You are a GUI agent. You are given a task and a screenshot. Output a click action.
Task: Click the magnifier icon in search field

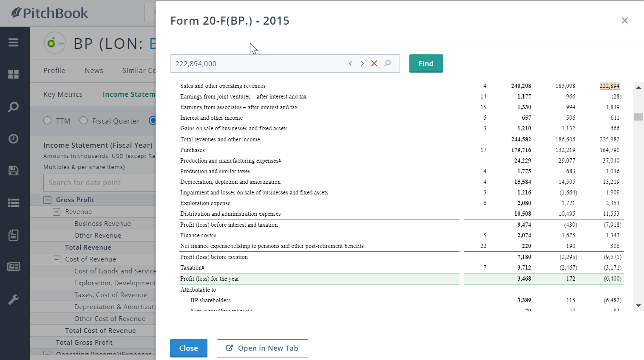[388, 63]
